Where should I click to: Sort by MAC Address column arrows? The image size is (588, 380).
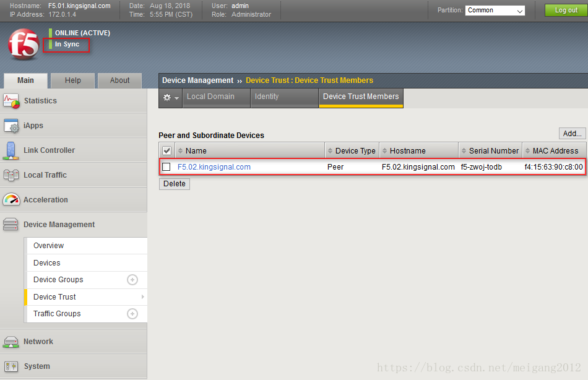point(527,151)
